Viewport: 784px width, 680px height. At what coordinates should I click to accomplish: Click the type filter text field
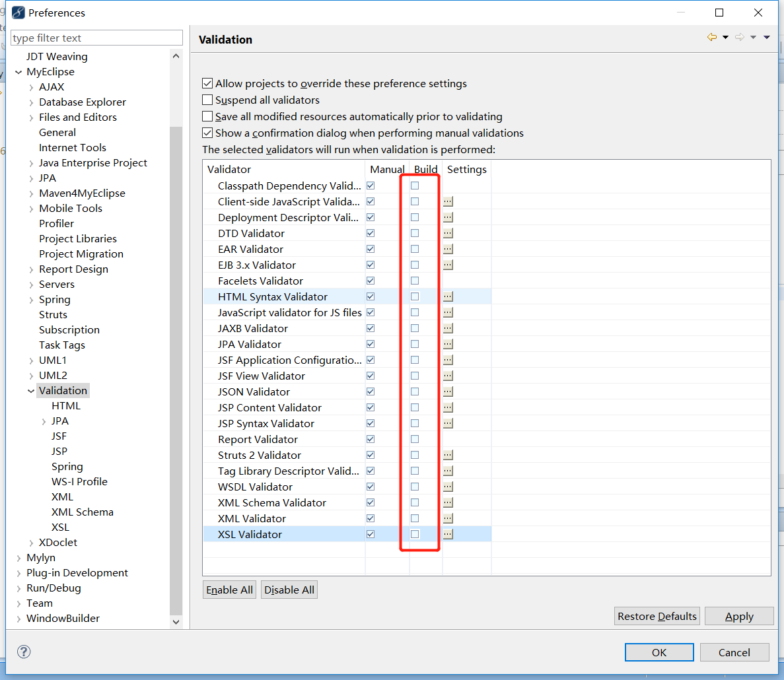click(96, 38)
